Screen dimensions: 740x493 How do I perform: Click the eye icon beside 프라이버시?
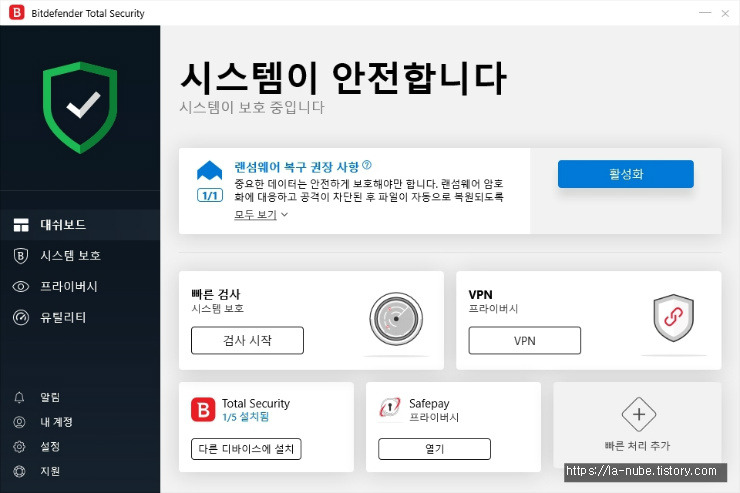click(21, 286)
